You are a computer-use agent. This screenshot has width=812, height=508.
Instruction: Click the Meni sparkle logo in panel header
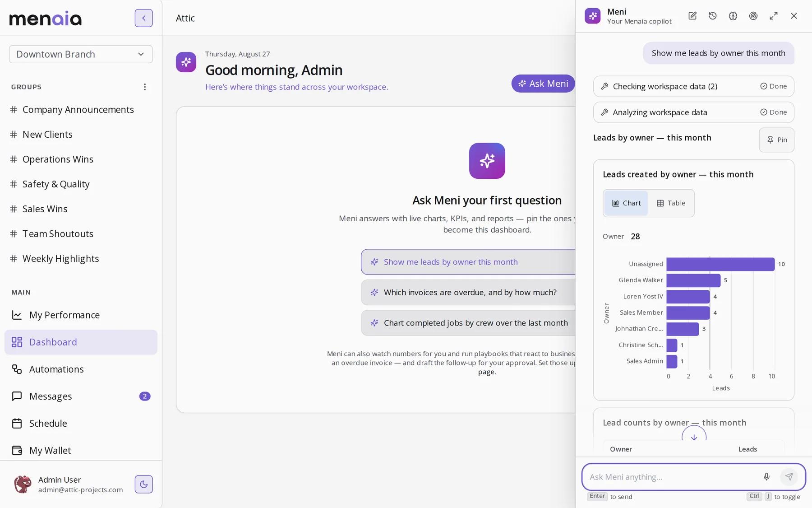click(593, 16)
